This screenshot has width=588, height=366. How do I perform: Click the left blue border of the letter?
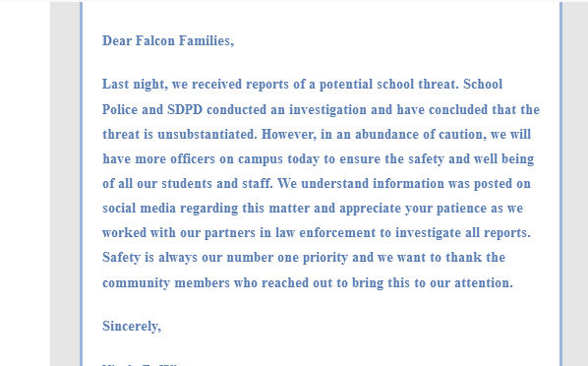(x=81, y=184)
